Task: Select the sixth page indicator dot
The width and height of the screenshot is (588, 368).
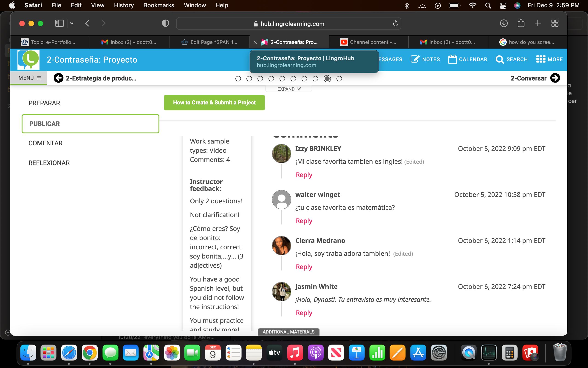Action: coord(293,79)
